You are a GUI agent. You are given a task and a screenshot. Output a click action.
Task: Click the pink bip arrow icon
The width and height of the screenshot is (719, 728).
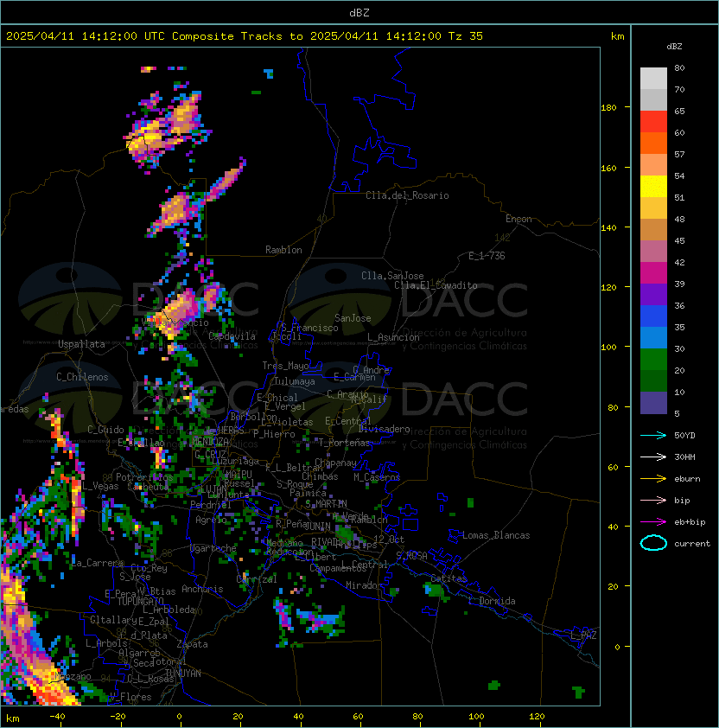[653, 500]
